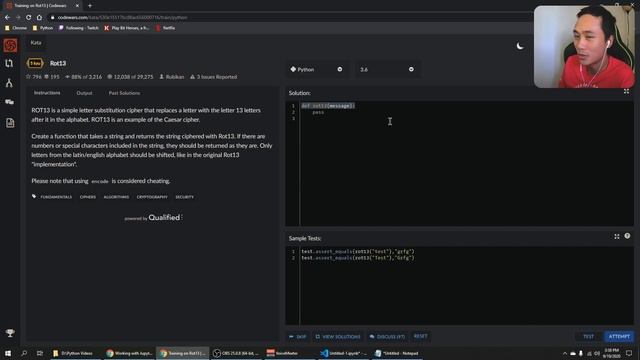Close the Training on Rot13 tab
Viewport: 640px width, 360px height.
[77, 6]
